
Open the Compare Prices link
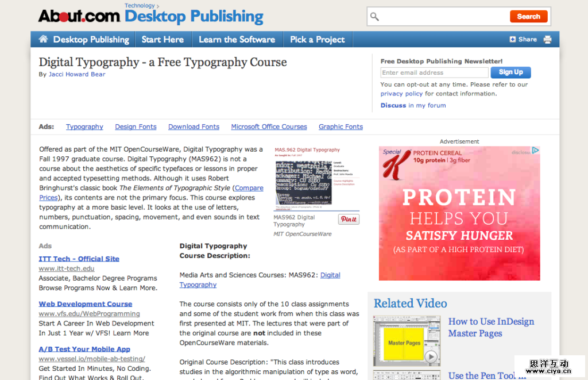[249, 188]
